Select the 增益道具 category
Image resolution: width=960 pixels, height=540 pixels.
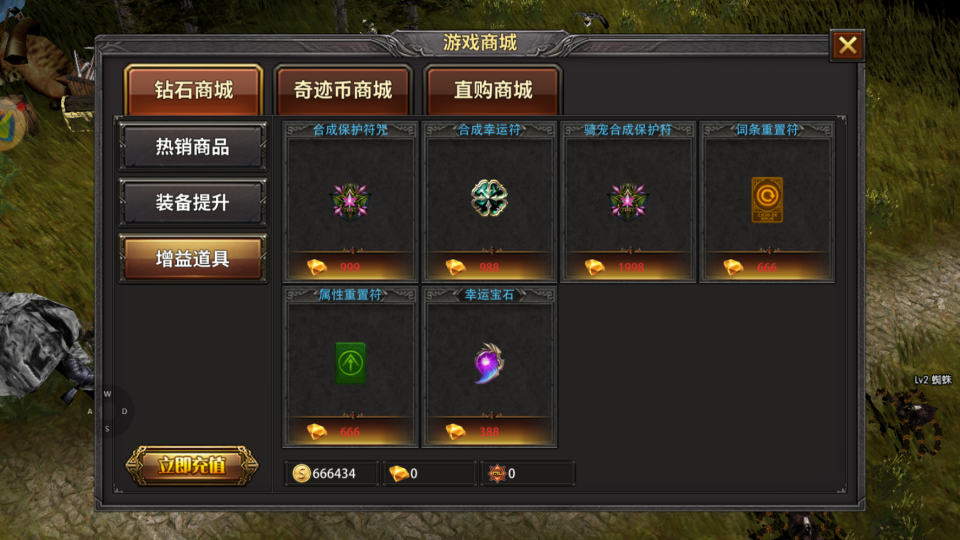[x=192, y=258]
